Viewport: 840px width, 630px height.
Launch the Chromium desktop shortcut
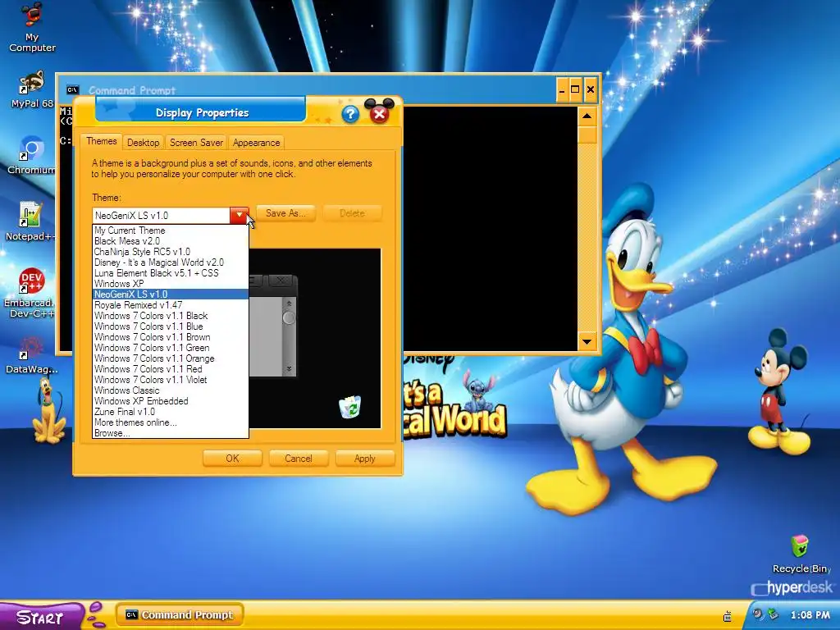click(31, 155)
